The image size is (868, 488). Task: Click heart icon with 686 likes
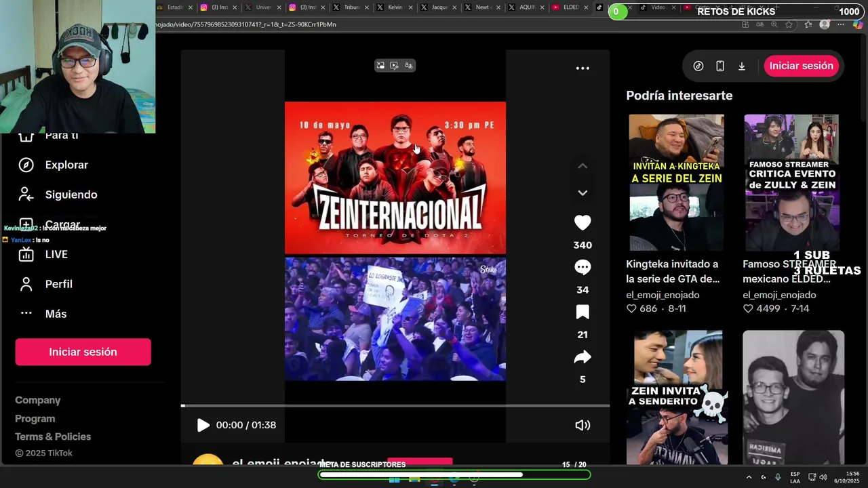[631, 308]
